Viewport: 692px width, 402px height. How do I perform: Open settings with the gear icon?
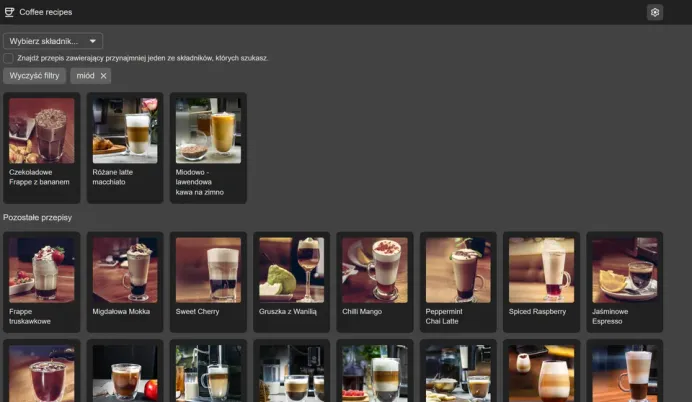pyautogui.click(x=654, y=12)
